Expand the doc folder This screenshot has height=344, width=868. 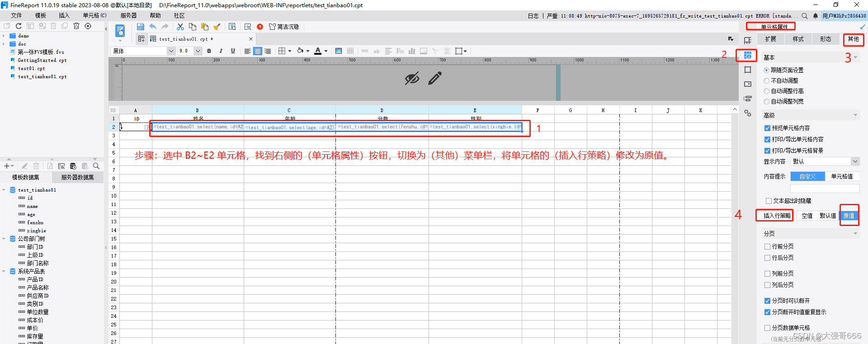[x=4, y=44]
